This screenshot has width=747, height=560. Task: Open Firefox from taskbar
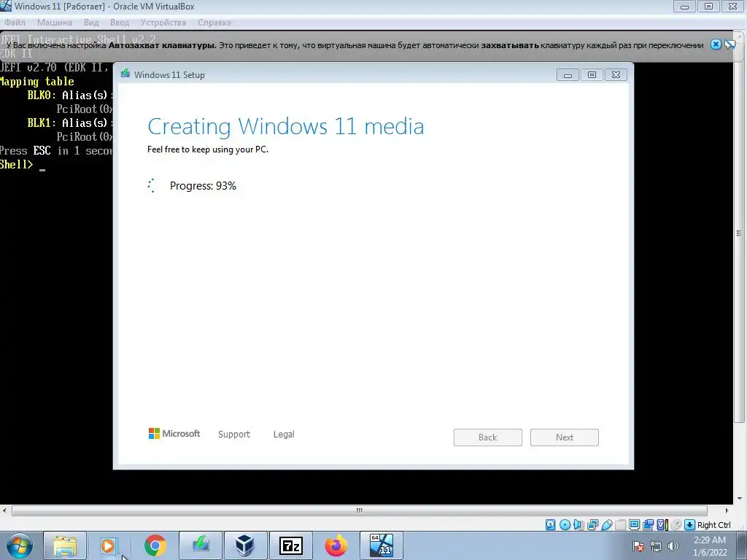(336, 545)
